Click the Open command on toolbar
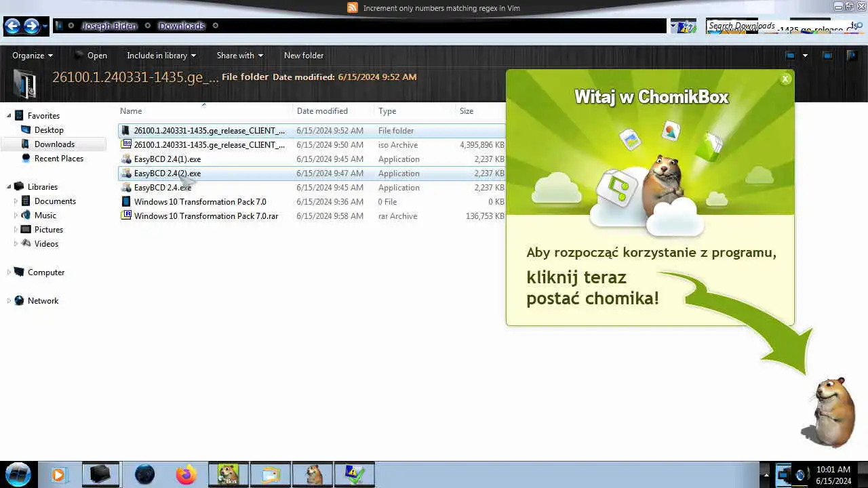Viewport: 868px width, 488px height. (91, 56)
